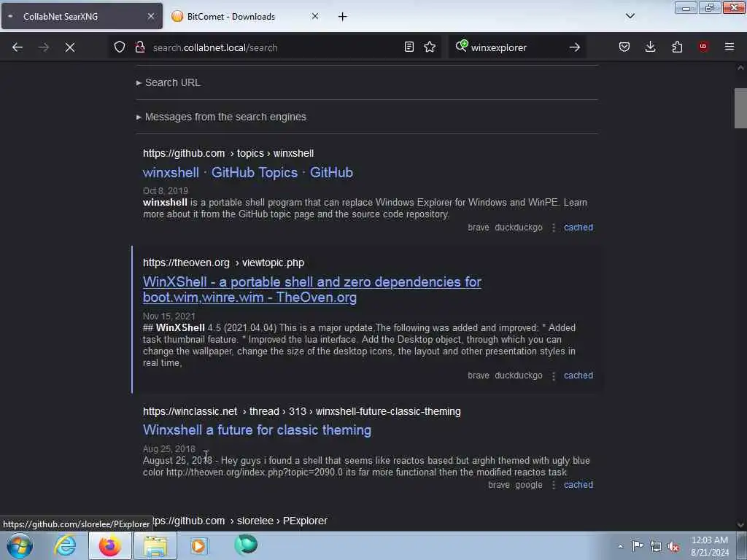The width and height of the screenshot is (747, 560).
Task: Click the https://winclassic.net thread URL
Action: point(301,411)
